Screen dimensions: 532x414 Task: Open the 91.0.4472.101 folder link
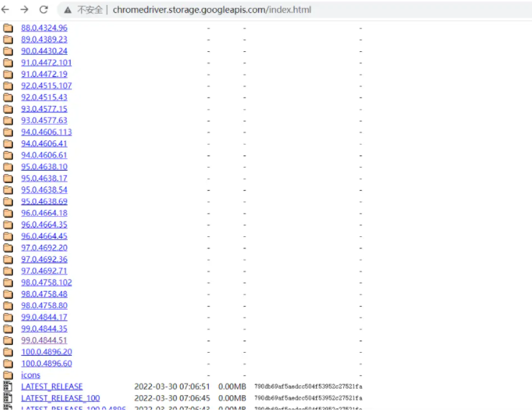point(47,63)
